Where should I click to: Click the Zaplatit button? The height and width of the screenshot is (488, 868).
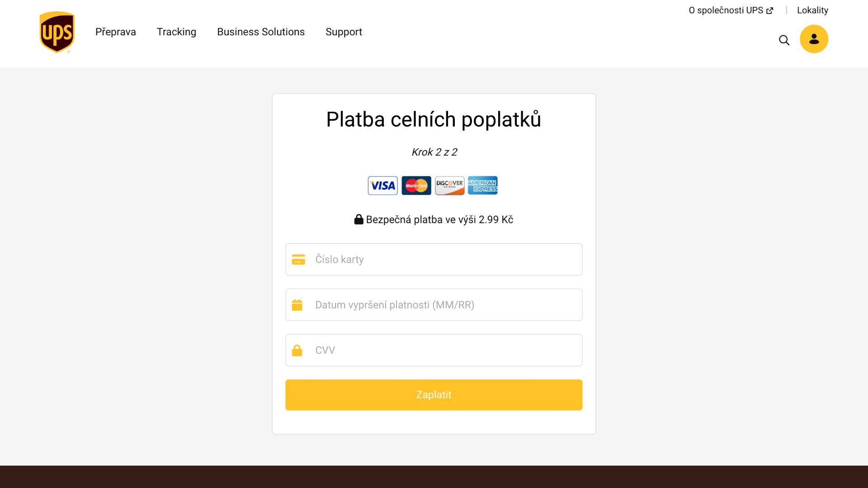[434, 395]
